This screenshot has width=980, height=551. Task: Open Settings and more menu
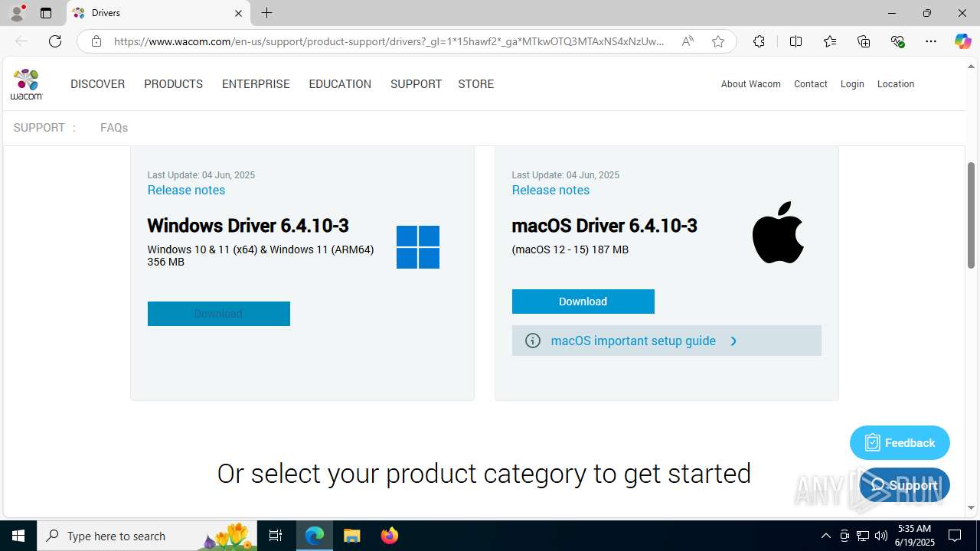(931, 41)
